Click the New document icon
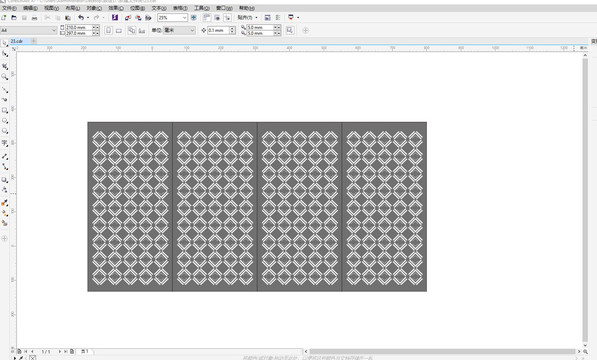597x360 pixels. click(3, 18)
